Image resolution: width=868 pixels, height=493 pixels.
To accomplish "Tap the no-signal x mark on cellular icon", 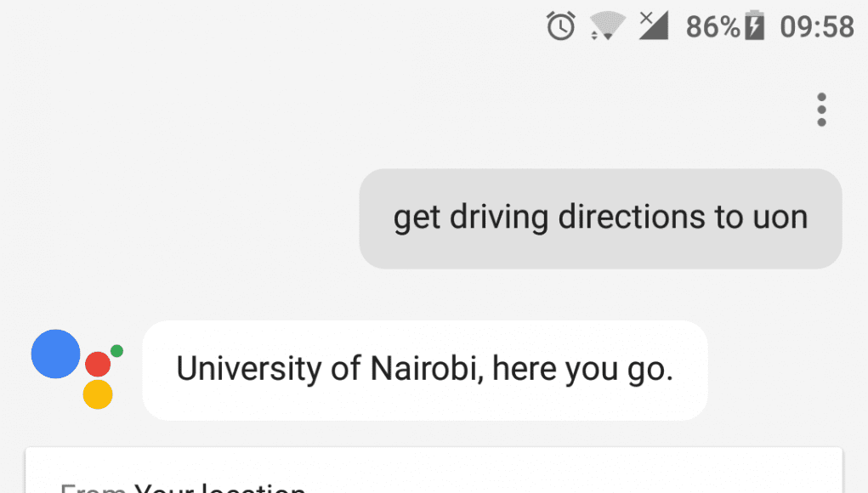I will coord(645,18).
